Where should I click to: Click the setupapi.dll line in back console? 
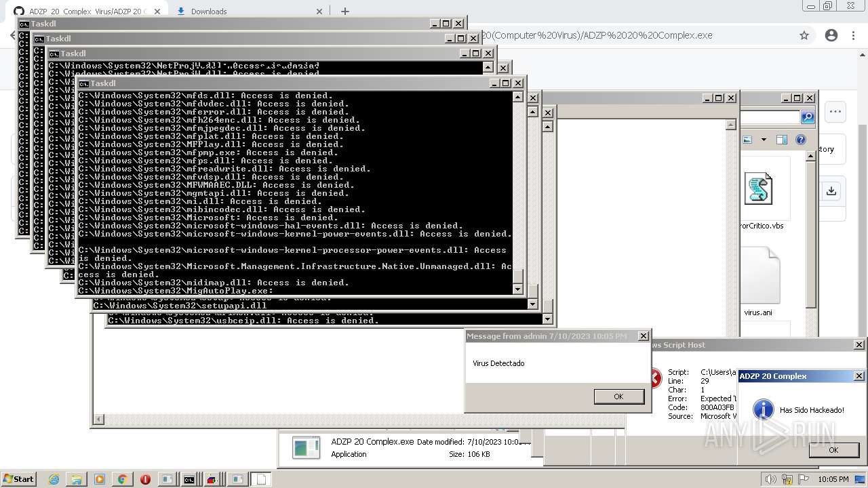point(180,306)
